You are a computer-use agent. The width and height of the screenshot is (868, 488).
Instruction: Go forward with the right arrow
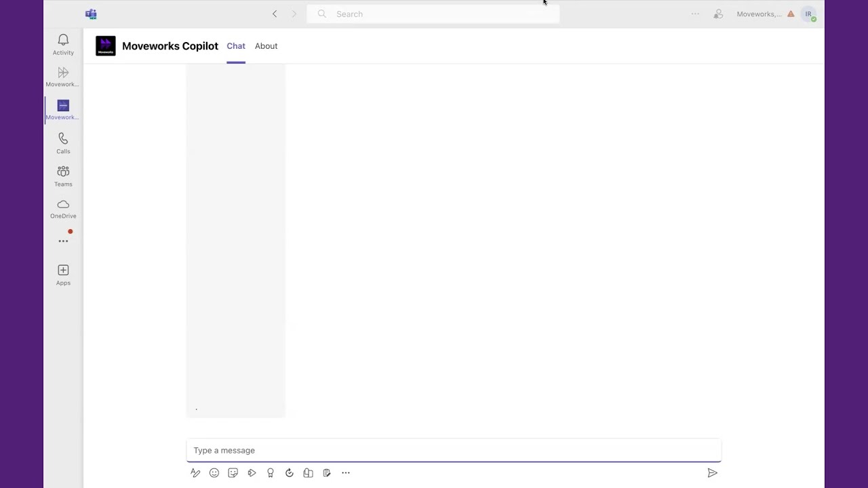[x=294, y=14]
